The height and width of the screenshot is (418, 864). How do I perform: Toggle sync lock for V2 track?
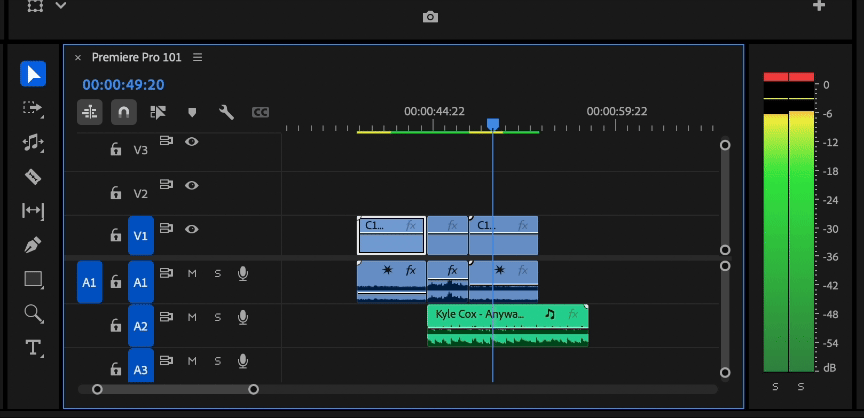166,184
